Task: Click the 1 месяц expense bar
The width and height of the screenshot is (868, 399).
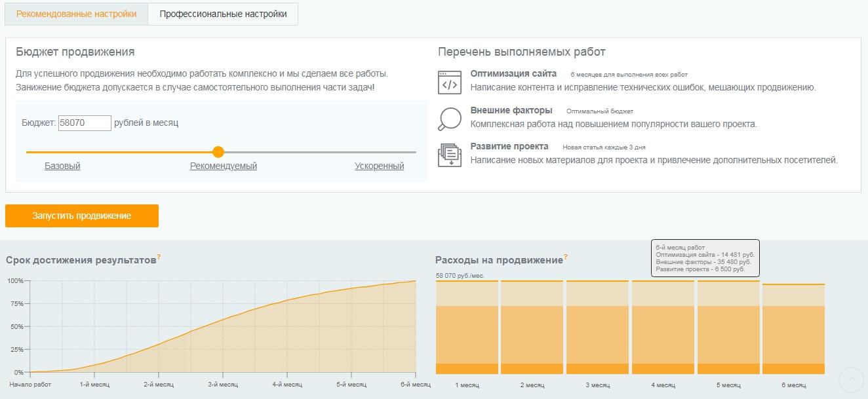Action: coord(467,328)
